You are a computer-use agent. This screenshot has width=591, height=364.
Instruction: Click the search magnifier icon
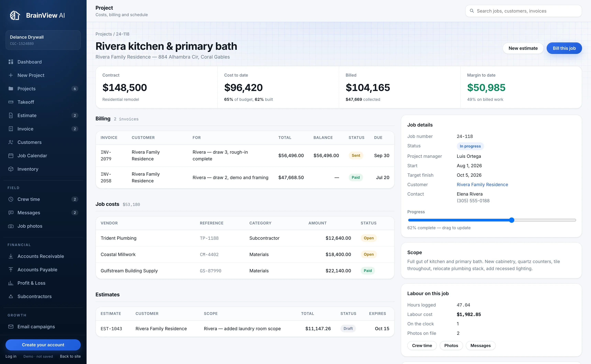[x=472, y=11]
